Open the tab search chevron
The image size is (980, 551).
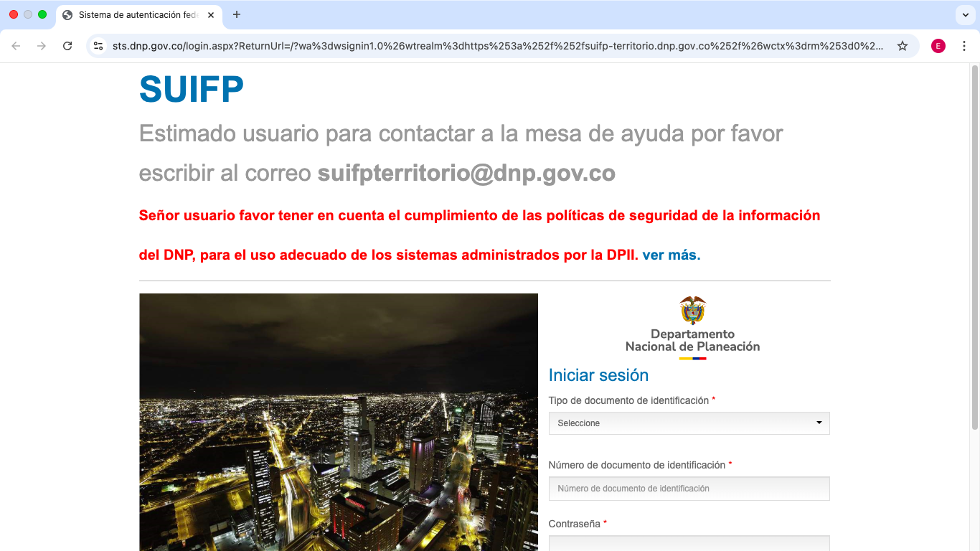coord(965,14)
